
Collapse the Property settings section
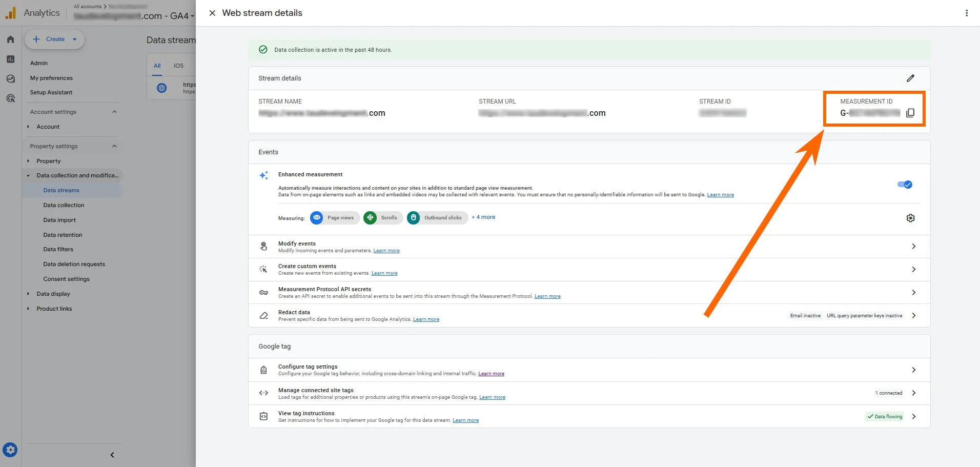tap(114, 146)
